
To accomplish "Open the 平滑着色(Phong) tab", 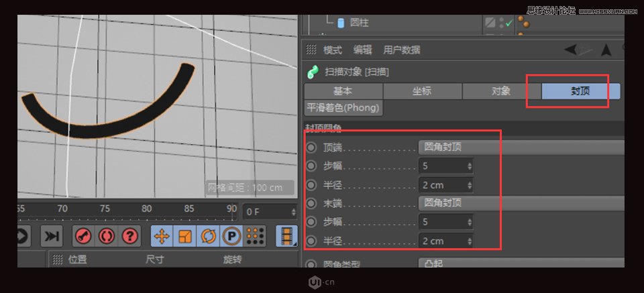I will click(x=343, y=107).
